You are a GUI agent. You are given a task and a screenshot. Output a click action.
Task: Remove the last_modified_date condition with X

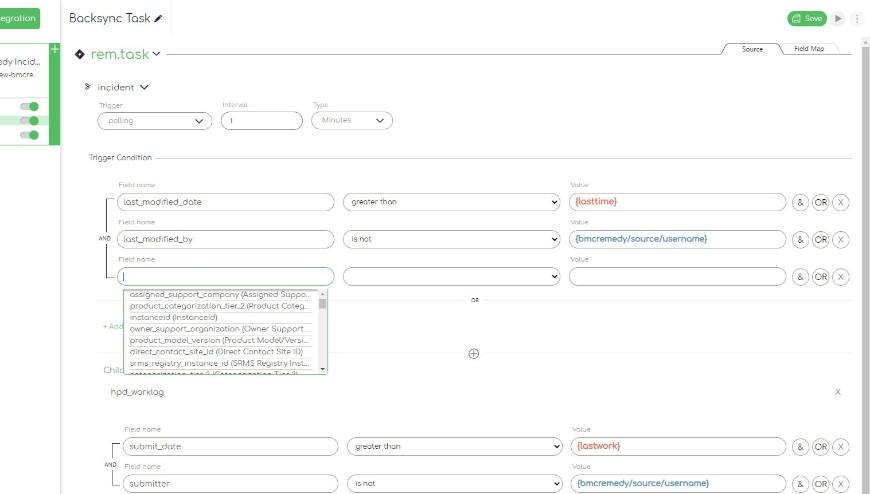tap(841, 202)
